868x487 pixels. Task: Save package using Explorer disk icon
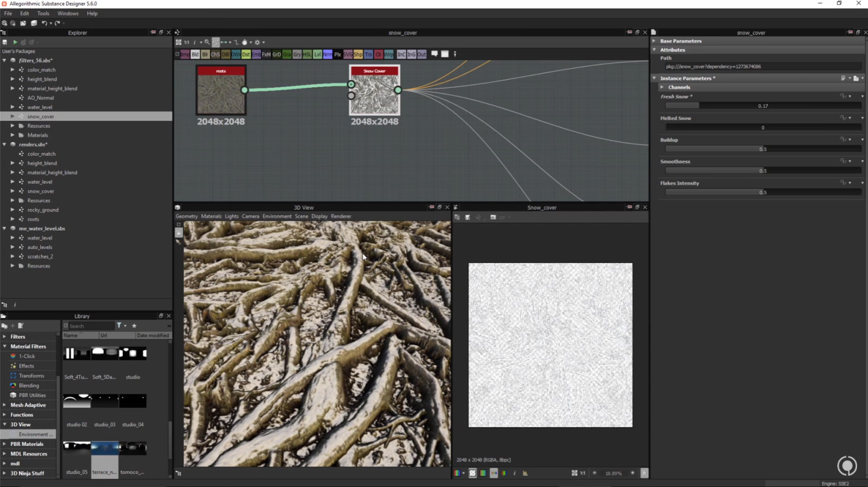pos(5,42)
